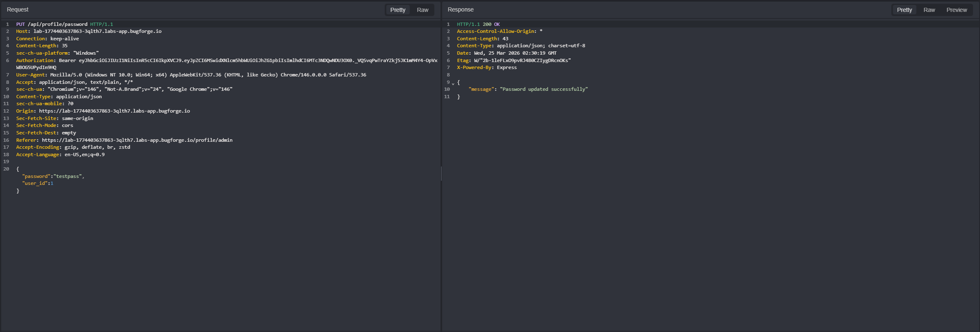
Task: Click the divider handle between Request and Response
Action: [x=441, y=174]
